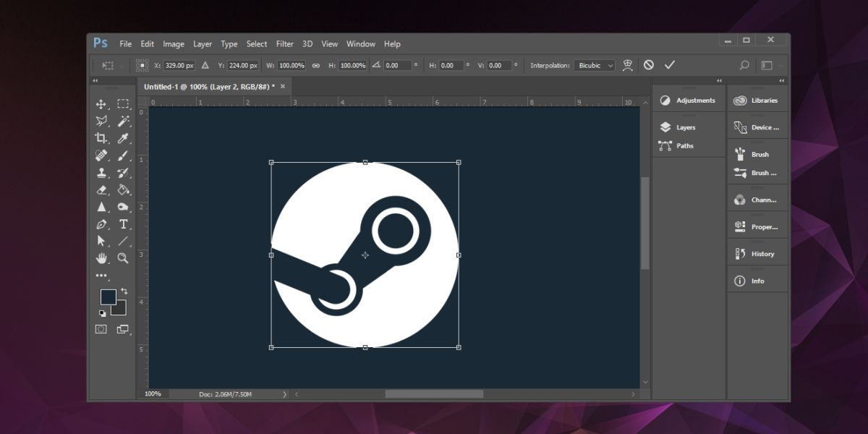The height and width of the screenshot is (434, 868).
Task: Select the Move tool
Action: (x=100, y=103)
